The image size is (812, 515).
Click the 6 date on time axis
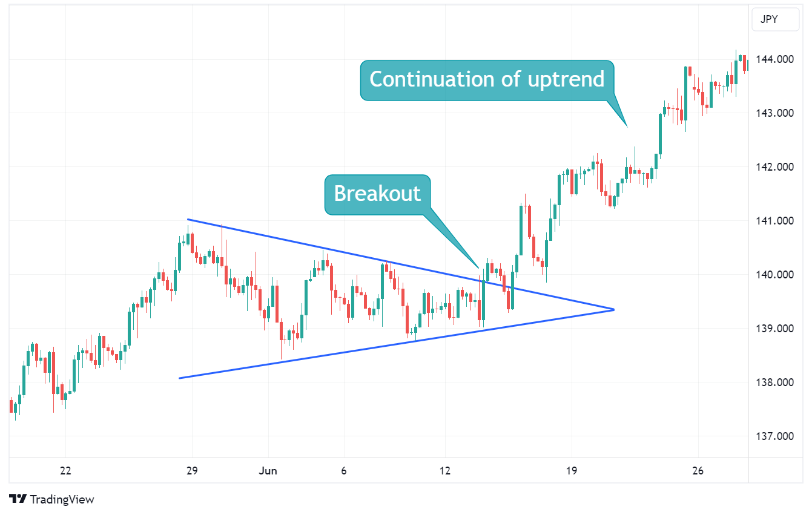[x=344, y=471]
